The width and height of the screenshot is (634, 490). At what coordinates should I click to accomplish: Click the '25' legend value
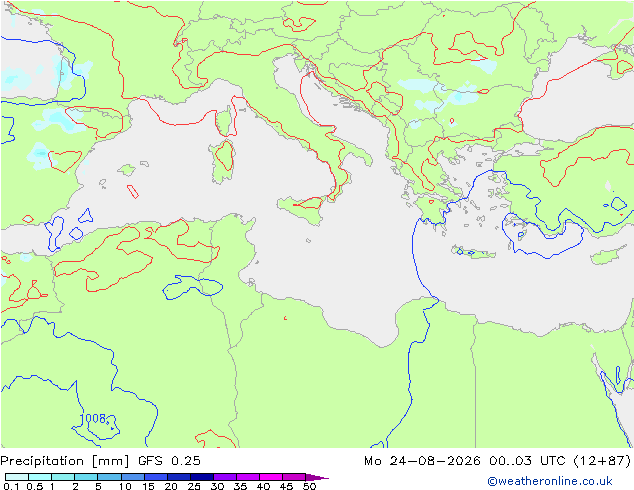click(x=194, y=486)
